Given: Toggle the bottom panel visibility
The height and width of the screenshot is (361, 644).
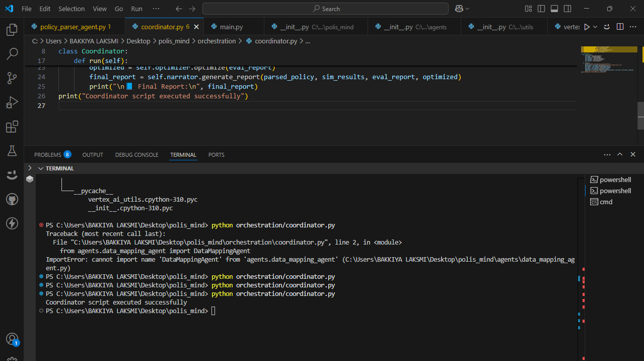Looking at the screenshot, I should (x=554, y=9).
